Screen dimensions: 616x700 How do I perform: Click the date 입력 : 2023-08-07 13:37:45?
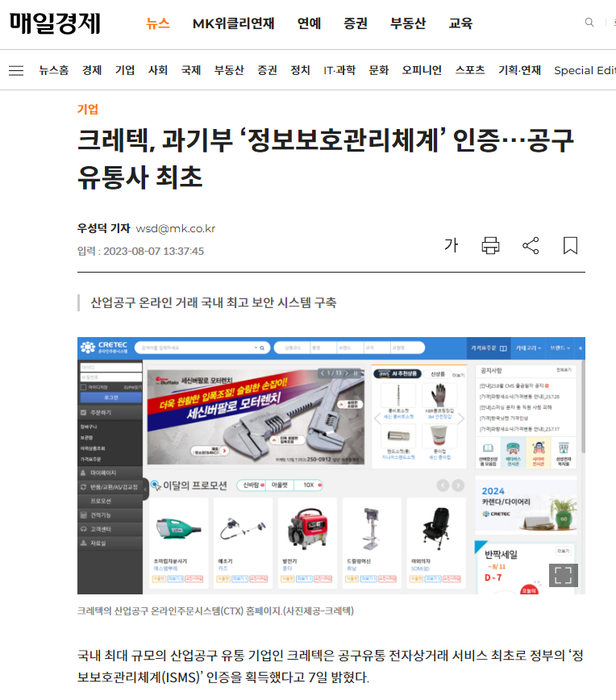[x=140, y=251]
